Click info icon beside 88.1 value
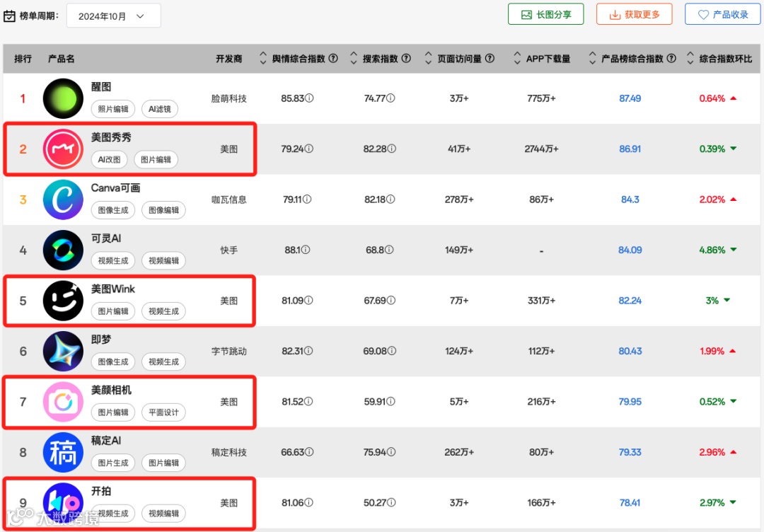The height and width of the screenshot is (532, 764). coord(306,250)
